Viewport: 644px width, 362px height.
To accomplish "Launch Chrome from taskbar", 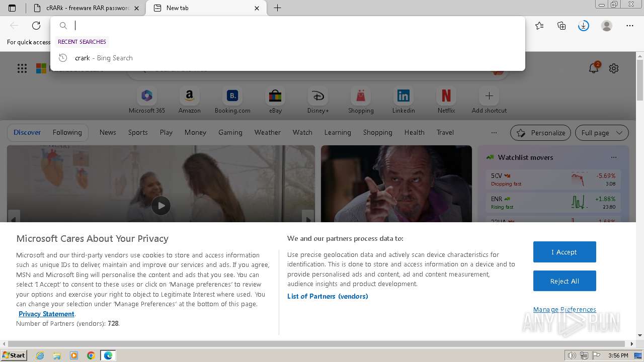I will click(x=91, y=355).
